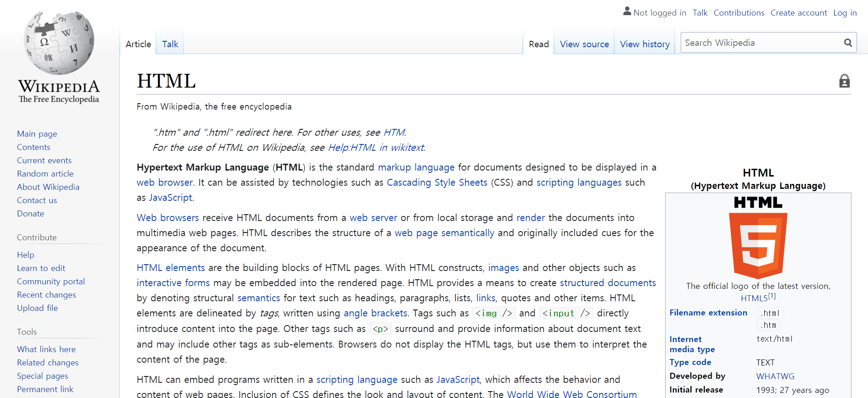The height and width of the screenshot is (398, 868).
Task: Follow the links hyperlink
Action: (486, 298)
